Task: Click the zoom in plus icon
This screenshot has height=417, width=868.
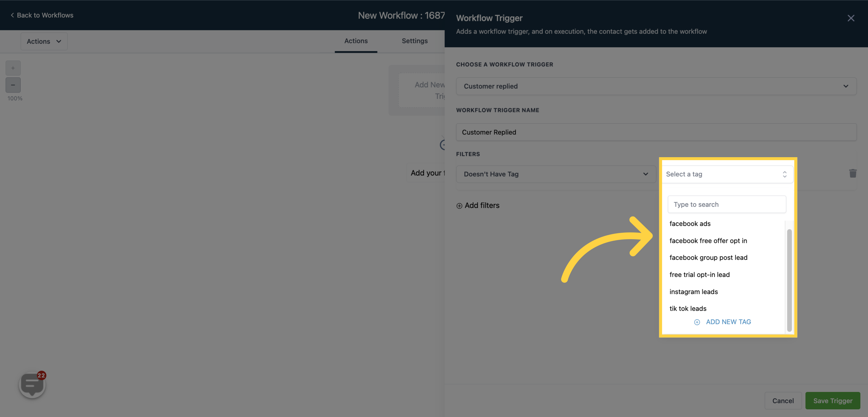Action: tap(13, 68)
